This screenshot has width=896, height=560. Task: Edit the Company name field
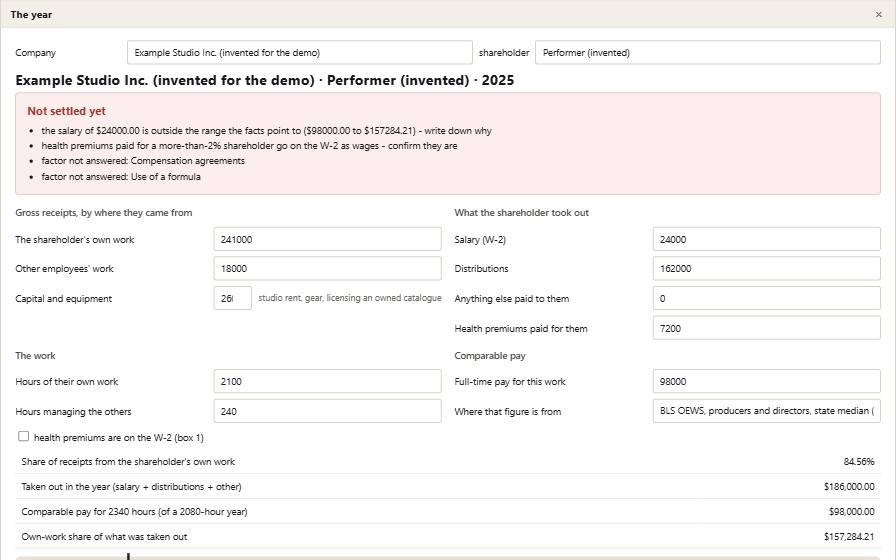(299, 53)
